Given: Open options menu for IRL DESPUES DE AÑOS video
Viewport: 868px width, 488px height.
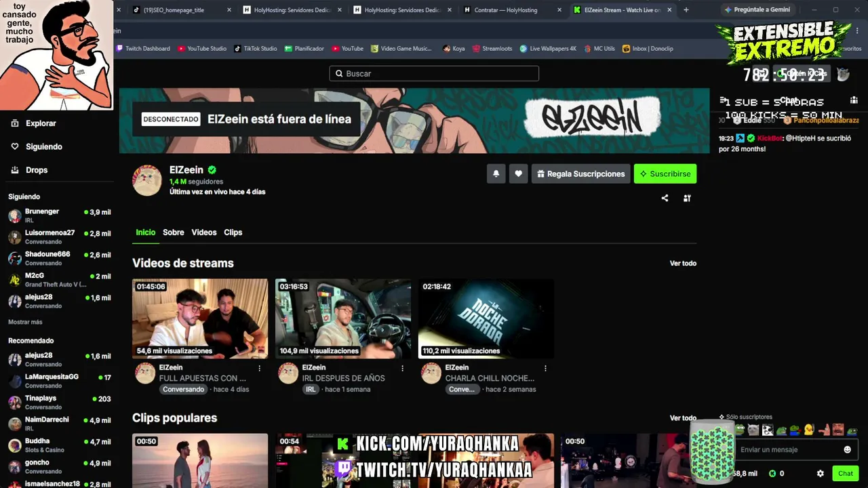Looking at the screenshot, I should tap(402, 368).
